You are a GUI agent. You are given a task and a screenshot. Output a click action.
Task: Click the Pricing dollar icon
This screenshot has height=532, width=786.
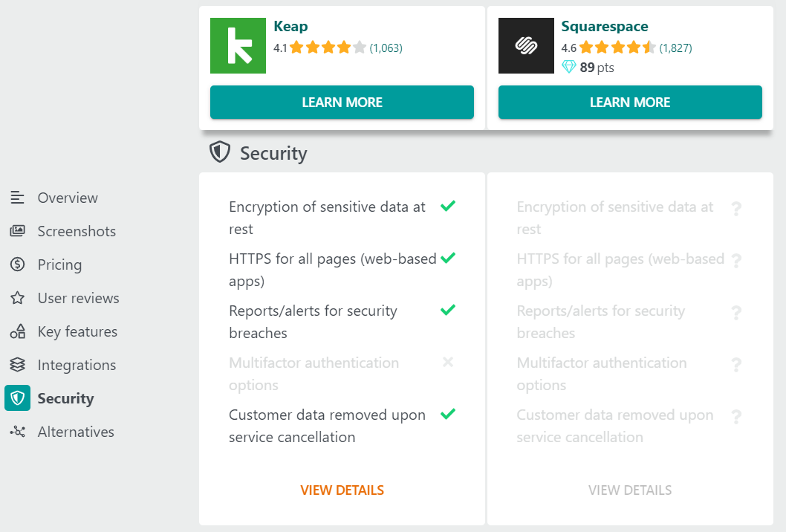click(x=16, y=265)
